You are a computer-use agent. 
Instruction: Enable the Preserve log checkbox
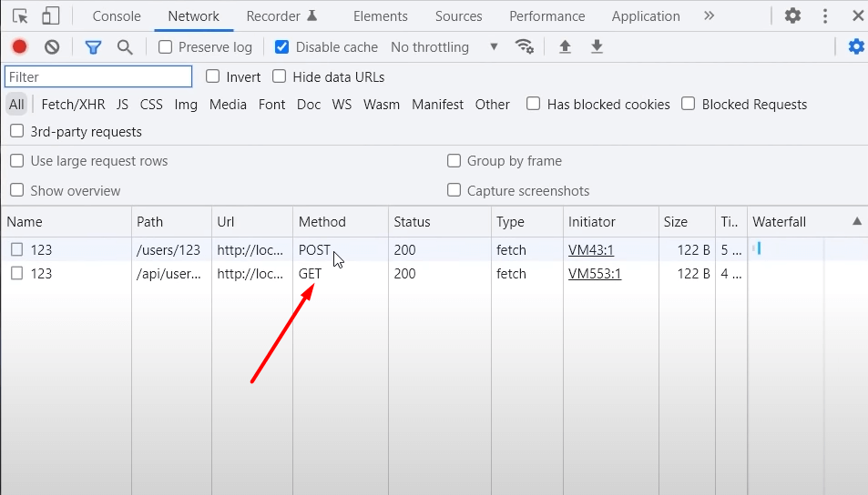(166, 47)
